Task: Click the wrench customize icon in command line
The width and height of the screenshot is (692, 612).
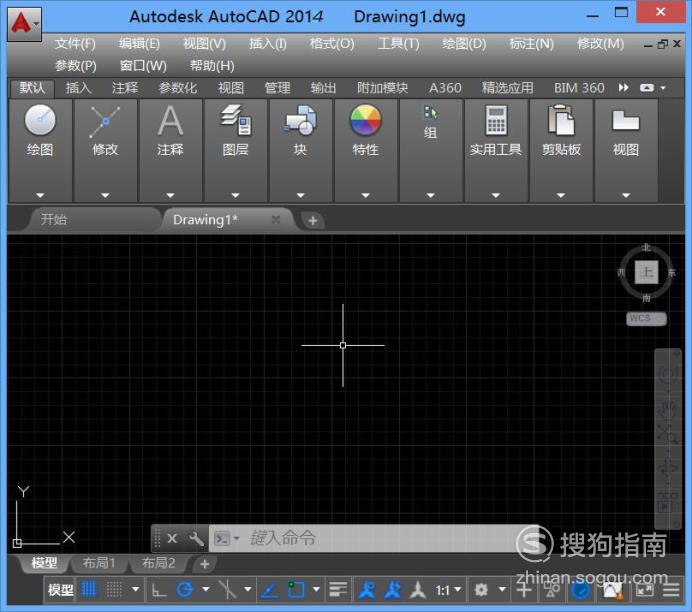Action: tap(196, 538)
